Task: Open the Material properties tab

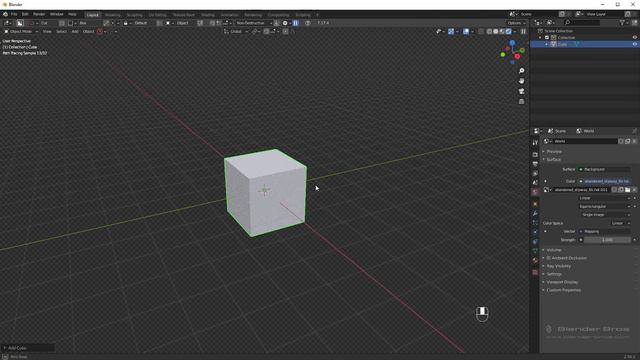Action: coord(535,260)
